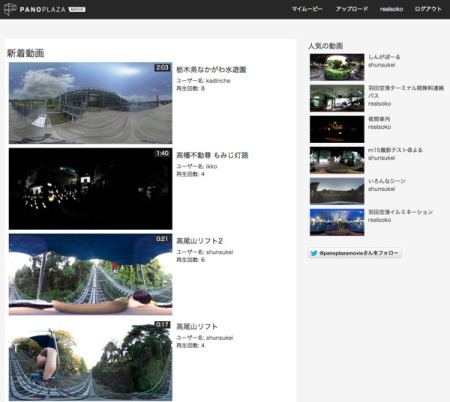Click the m15撮影テスト@よる title link

coord(395,150)
